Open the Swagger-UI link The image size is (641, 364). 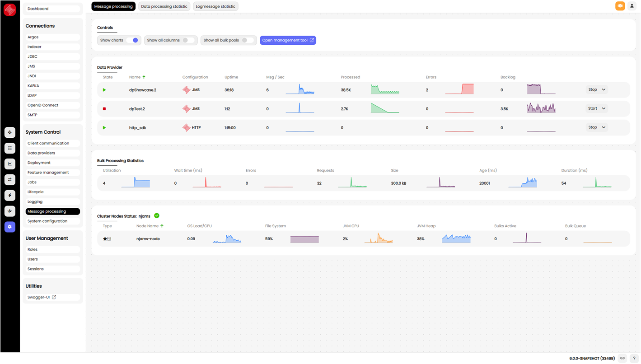53,297
